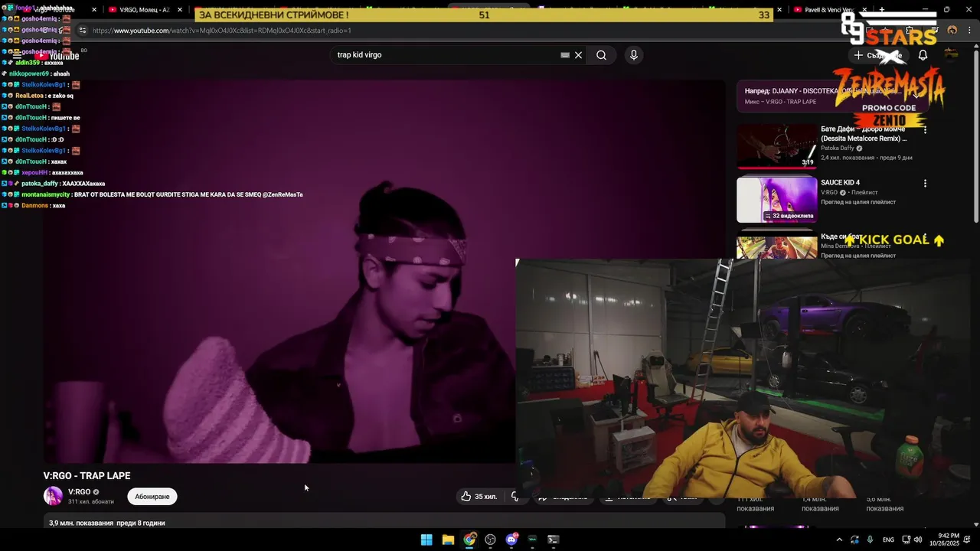Open options menu for the Бате Дафи video
Image resolution: width=980 pixels, height=551 pixels.
925,130
